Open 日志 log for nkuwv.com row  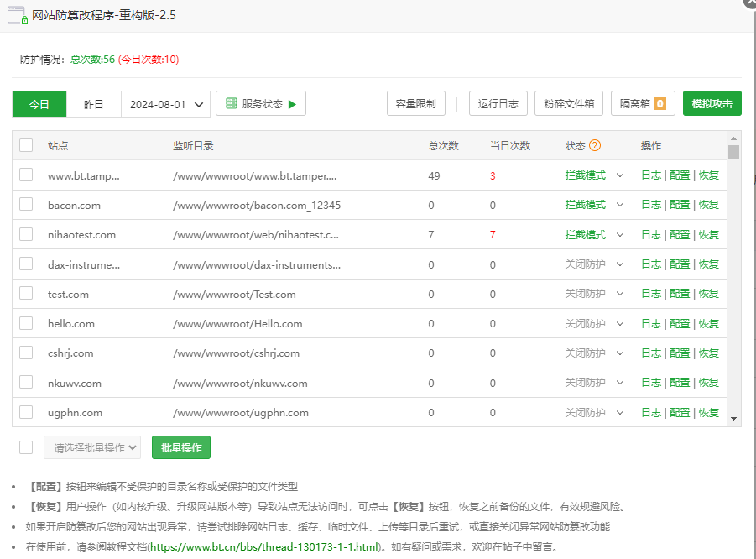point(651,383)
